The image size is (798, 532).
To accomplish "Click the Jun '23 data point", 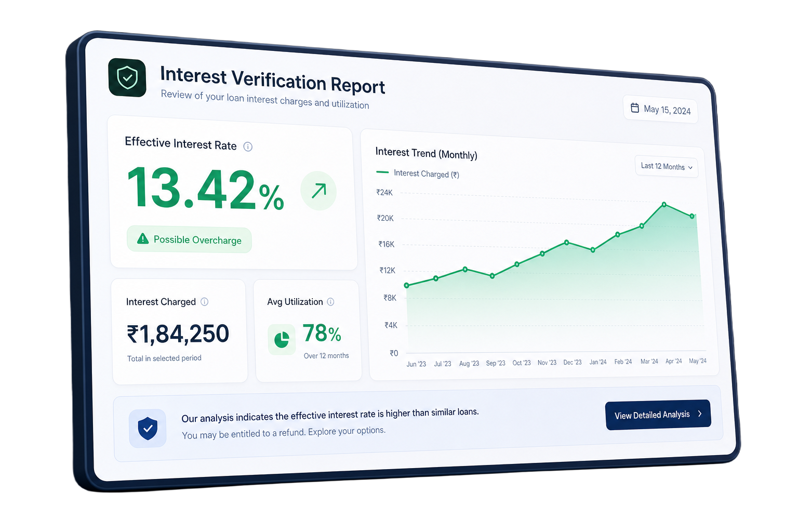I will point(406,285).
